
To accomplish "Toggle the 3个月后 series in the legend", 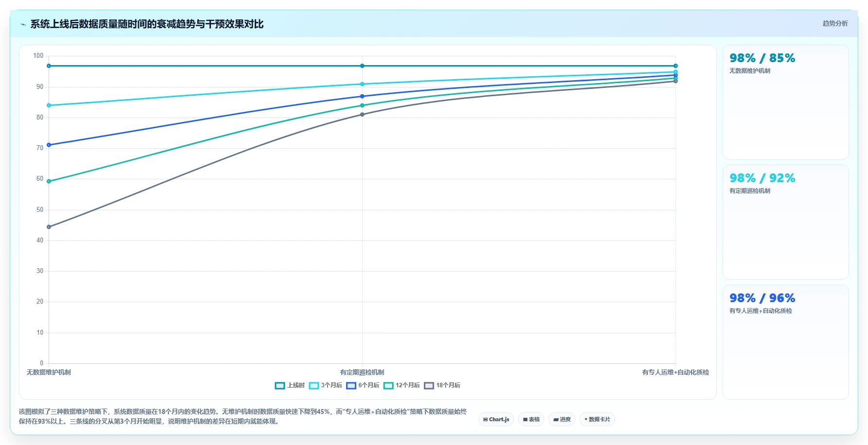I will (x=326, y=385).
